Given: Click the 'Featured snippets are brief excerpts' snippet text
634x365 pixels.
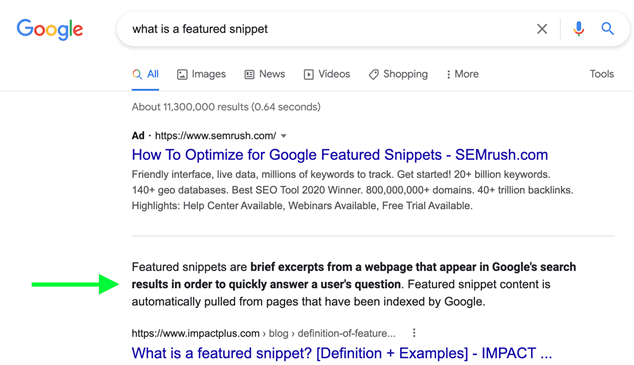Looking at the screenshot, I should coord(354,284).
